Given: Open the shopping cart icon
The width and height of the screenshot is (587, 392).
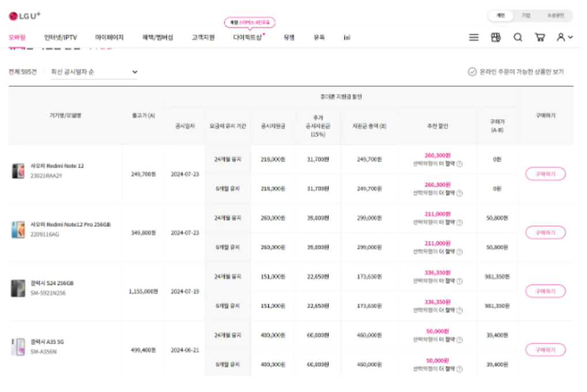Looking at the screenshot, I should click(x=540, y=37).
